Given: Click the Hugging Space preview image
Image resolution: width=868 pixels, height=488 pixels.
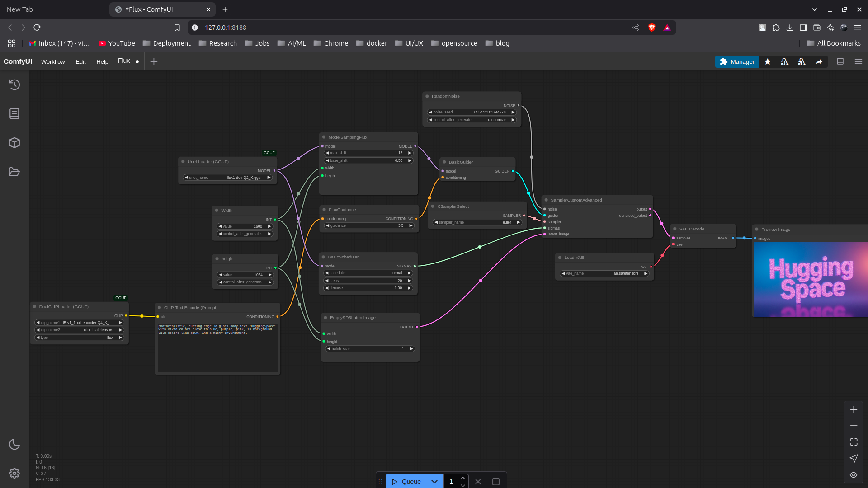Looking at the screenshot, I should pyautogui.click(x=810, y=279).
